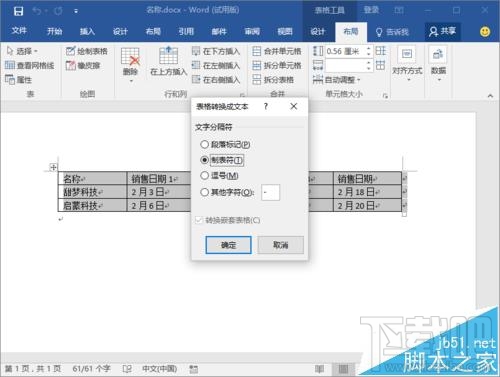Expand the 删除 dropdown arrow
This screenshot has height=377, width=500.
(x=131, y=81)
